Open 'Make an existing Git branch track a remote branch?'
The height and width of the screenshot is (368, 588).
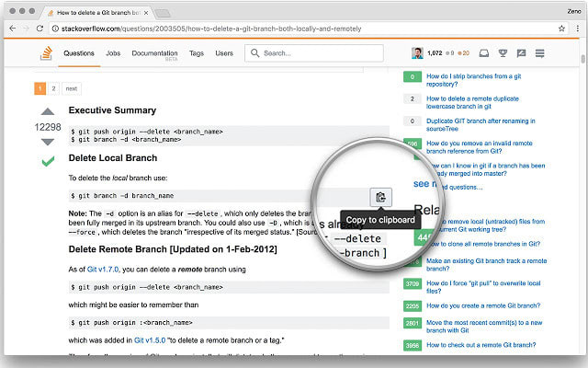pos(486,265)
